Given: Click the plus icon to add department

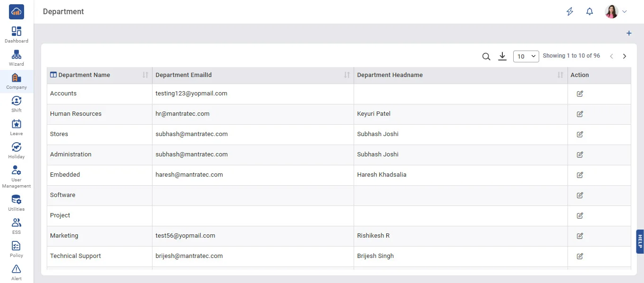Looking at the screenshot, I should 628,34.
